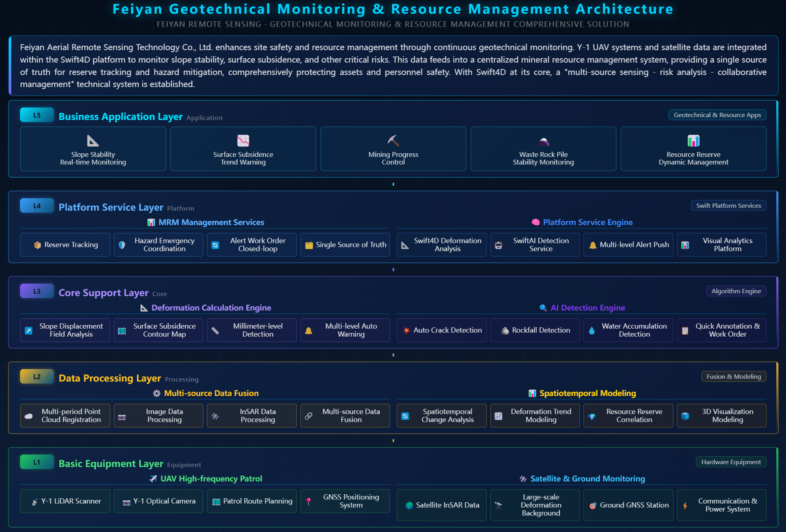Click the L3 layer badge

pos(37,291)
